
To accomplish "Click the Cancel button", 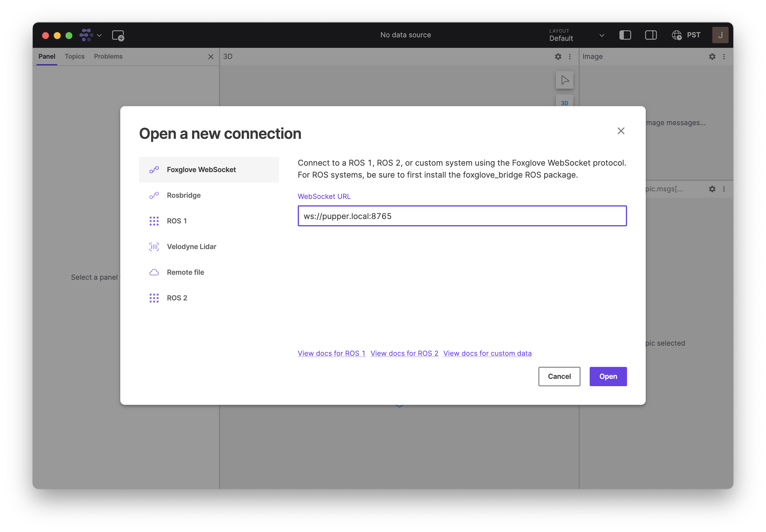I will coord(559,377).
